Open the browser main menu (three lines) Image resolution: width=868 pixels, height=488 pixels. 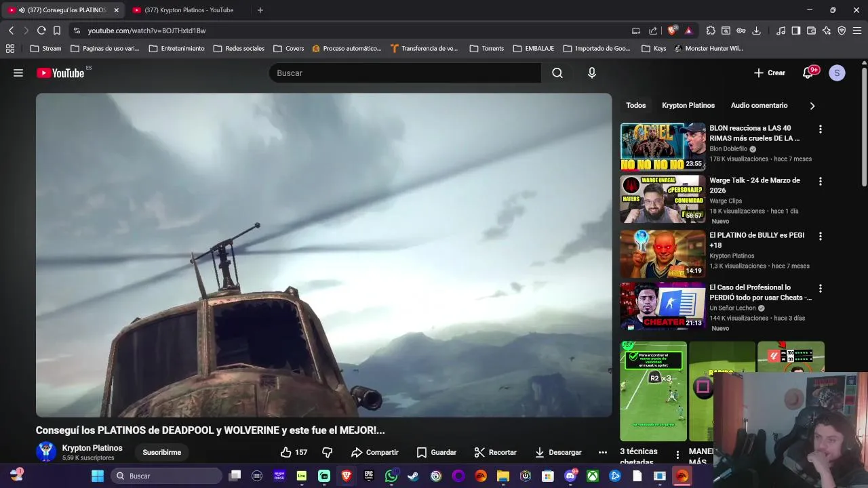(x=857, y=30)
